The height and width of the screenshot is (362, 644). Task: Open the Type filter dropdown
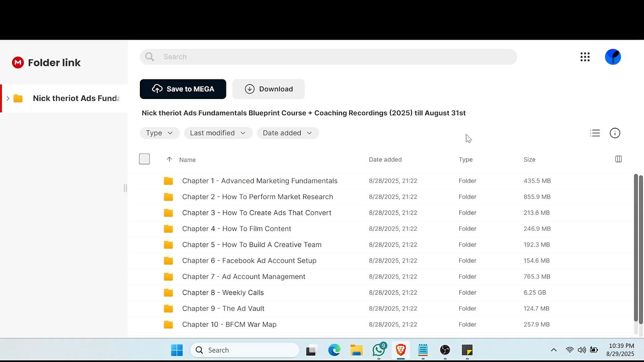click(x=159, y=133)
